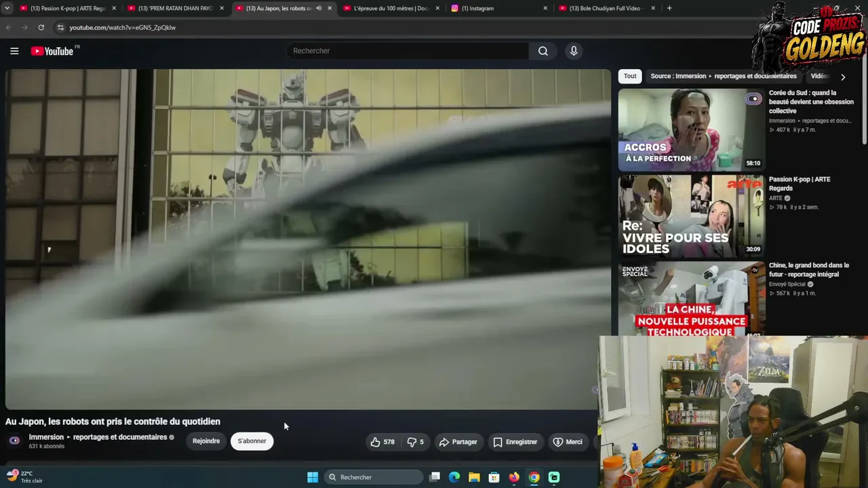Share the video via Partager
Viewport: 868px width, 488px height.
coord(458,442)
